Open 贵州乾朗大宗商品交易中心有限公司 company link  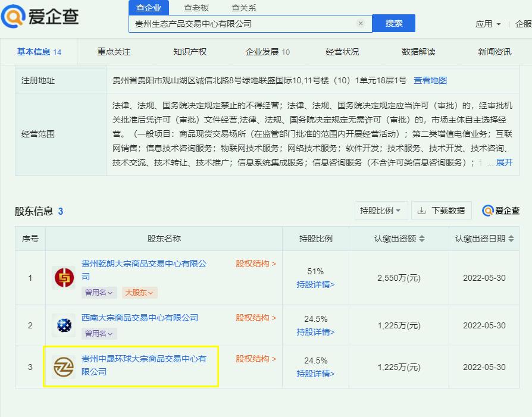(144, 270)
